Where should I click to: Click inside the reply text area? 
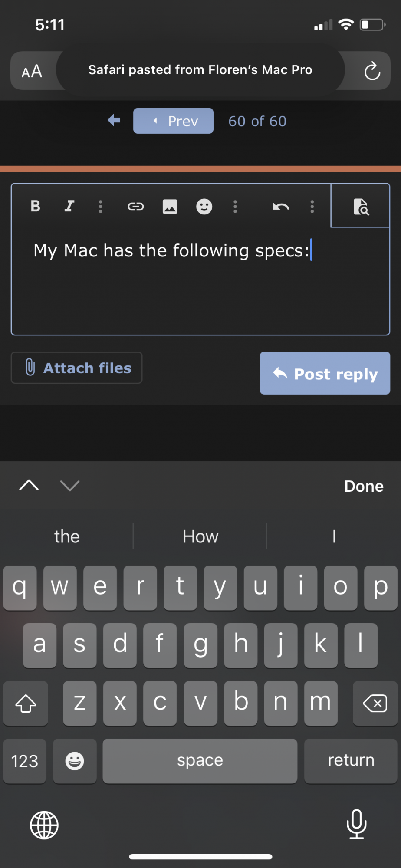pyautogui.click(x=200, y=291)
